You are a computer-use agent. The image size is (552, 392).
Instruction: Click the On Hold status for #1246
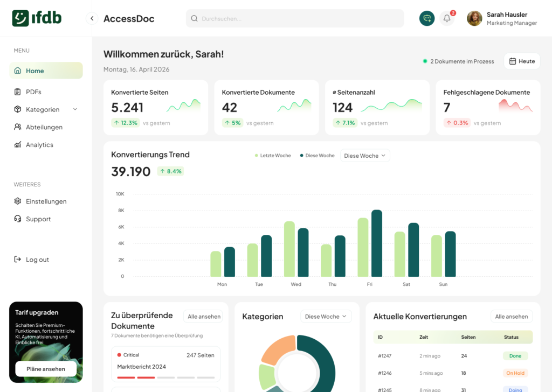coord(515,373)
